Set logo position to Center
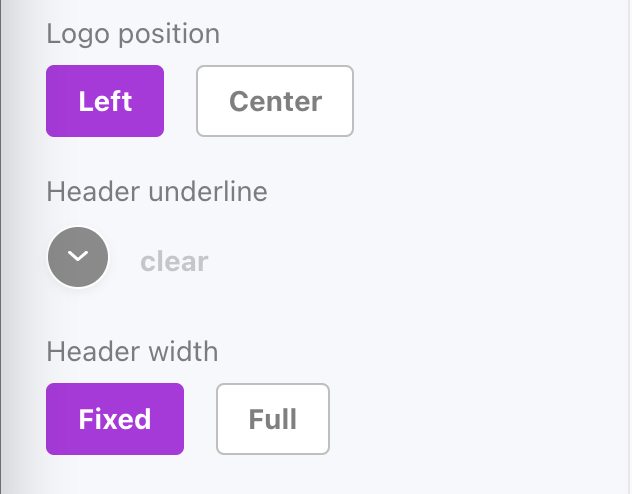The height and width of the screenshot is (494, 632). coord(275,101)
